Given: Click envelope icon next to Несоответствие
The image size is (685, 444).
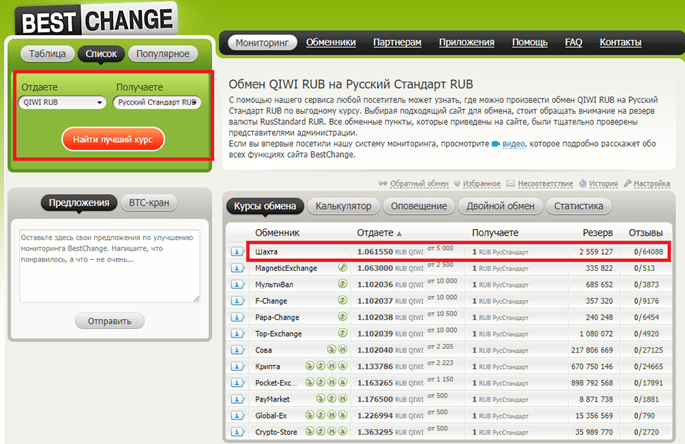Looking at the screenshot, I should [x=511, y=184].
